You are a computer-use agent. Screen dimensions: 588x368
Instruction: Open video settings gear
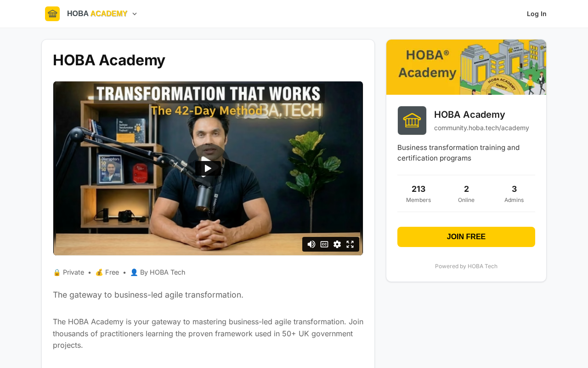(337, 244)
